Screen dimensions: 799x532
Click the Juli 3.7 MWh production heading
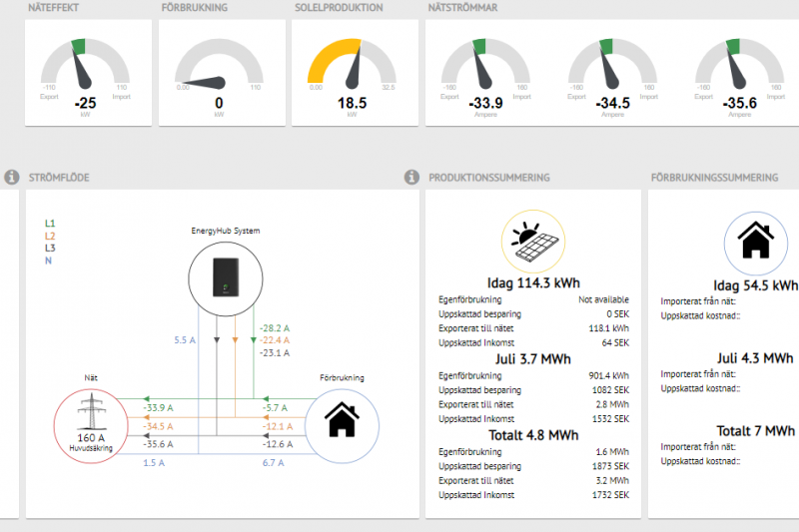[533, 359]
